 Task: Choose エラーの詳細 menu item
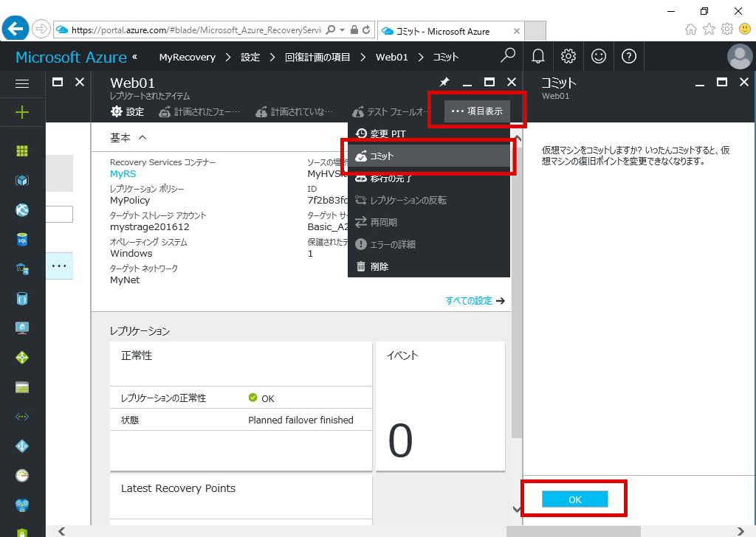(x=429, y=245)
